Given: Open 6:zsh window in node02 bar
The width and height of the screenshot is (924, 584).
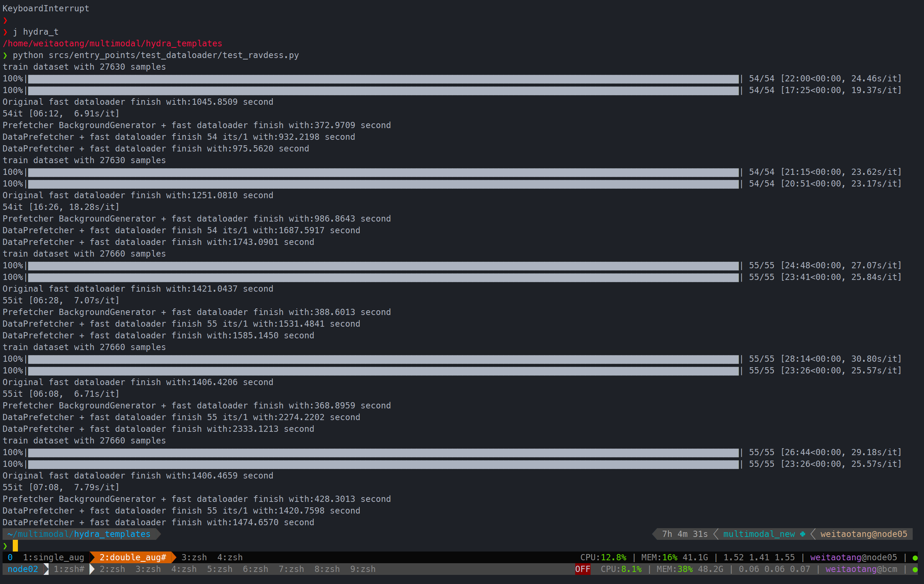Looking at the screenshot, I should [256, 569].
